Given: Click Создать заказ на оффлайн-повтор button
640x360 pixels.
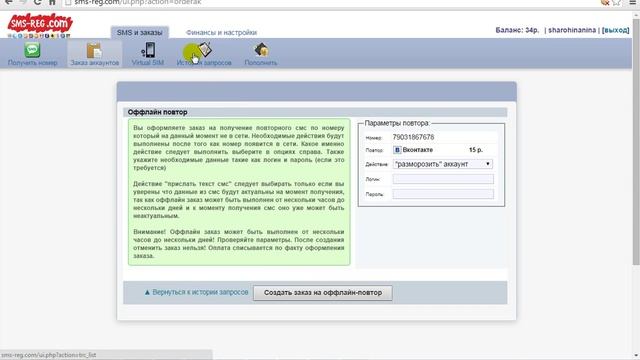Looking at the screenshot, I should (x=322, y=293).
